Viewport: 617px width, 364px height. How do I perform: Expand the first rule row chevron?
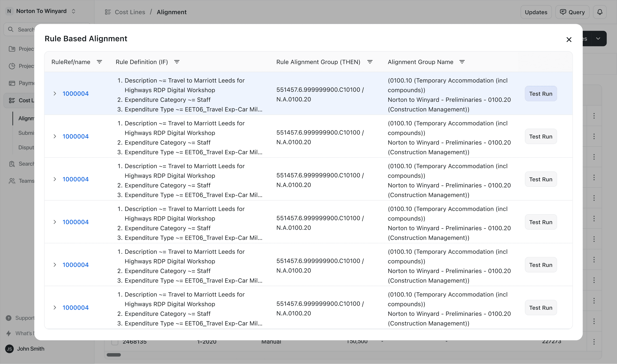coord(55,93)
